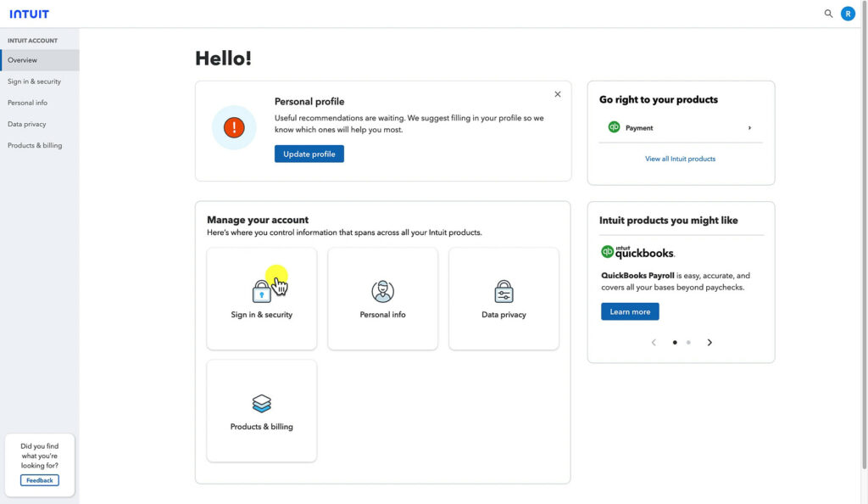Click the Feedback button at the bottom left
Image resolution: width=868 pixels, height=504 pixels.
click(x=39, y=479)
